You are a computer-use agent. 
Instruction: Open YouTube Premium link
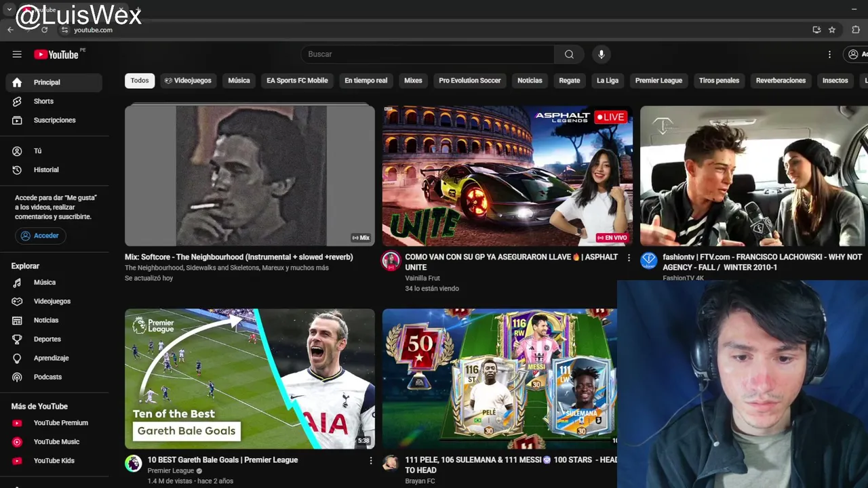[54, 423]
